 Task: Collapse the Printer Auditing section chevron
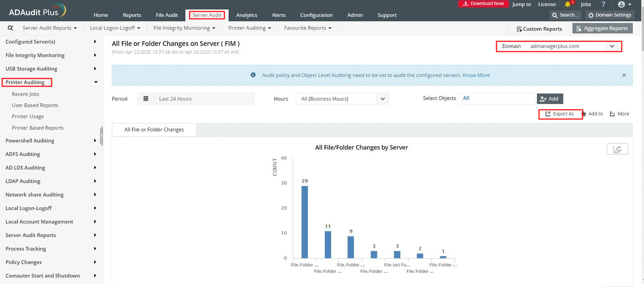[96, 81]
